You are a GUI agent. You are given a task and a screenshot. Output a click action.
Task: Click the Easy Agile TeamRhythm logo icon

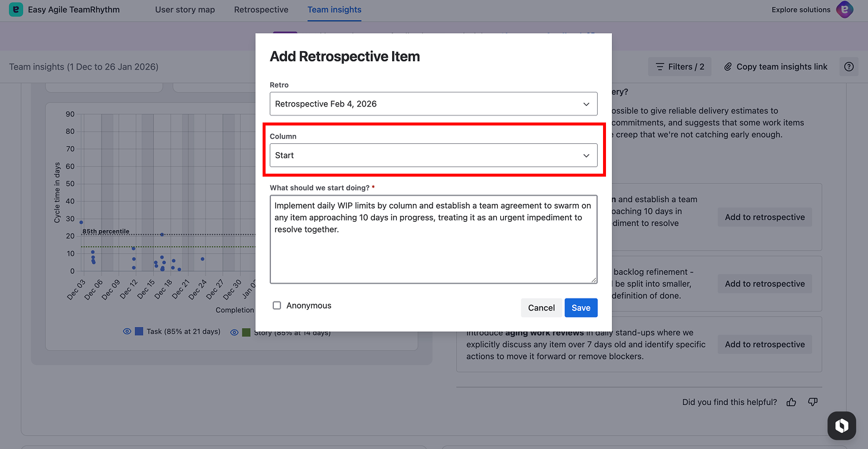click(16, 10)
